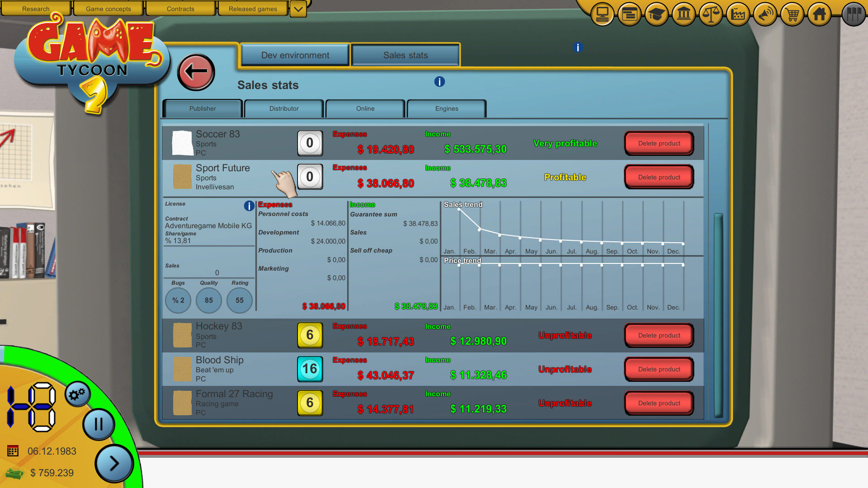The width and height of the screenshot is (868, 488).
Task: Open the Contracts menu
Action: pos(180,9)
